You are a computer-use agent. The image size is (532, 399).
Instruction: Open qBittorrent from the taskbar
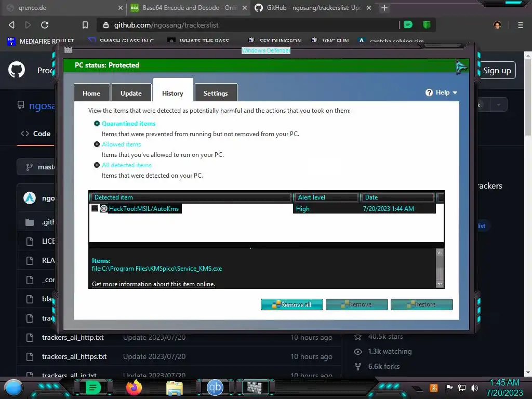click(215, 388)
